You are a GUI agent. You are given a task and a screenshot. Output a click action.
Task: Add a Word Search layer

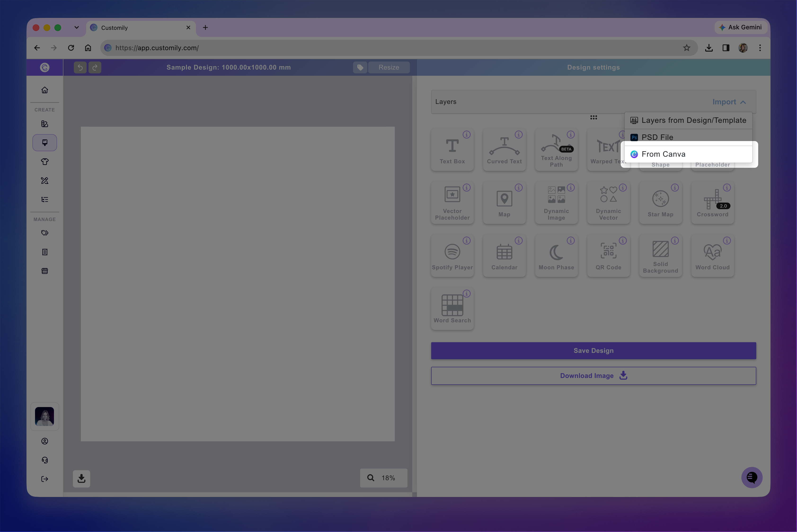click(452, 308)
